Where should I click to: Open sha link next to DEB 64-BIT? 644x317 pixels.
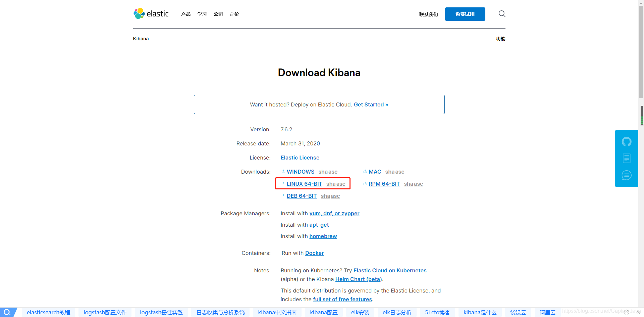point(325,196)
